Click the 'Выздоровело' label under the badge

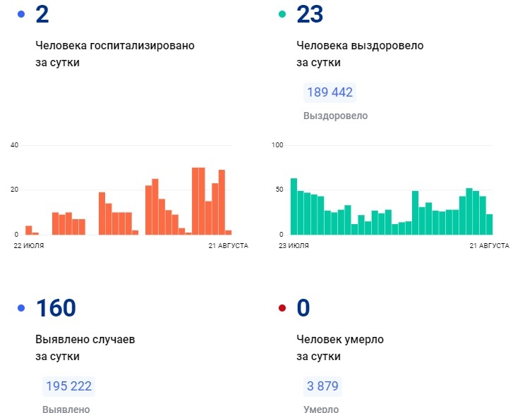pyautogui.click(x=335, y=116)
